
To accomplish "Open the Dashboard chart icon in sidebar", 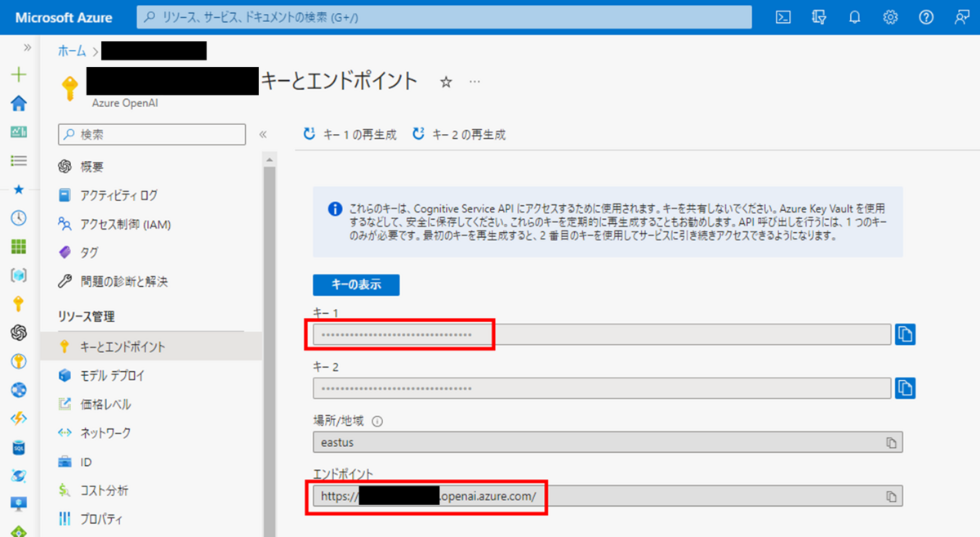I will (18, 132).
